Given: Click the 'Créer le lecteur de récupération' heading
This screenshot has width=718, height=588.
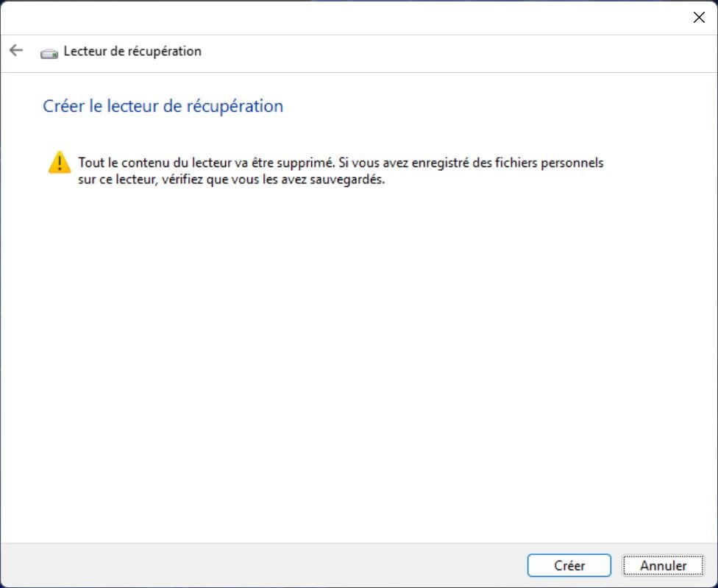Looking at the screenshot, I should [163, 106].
